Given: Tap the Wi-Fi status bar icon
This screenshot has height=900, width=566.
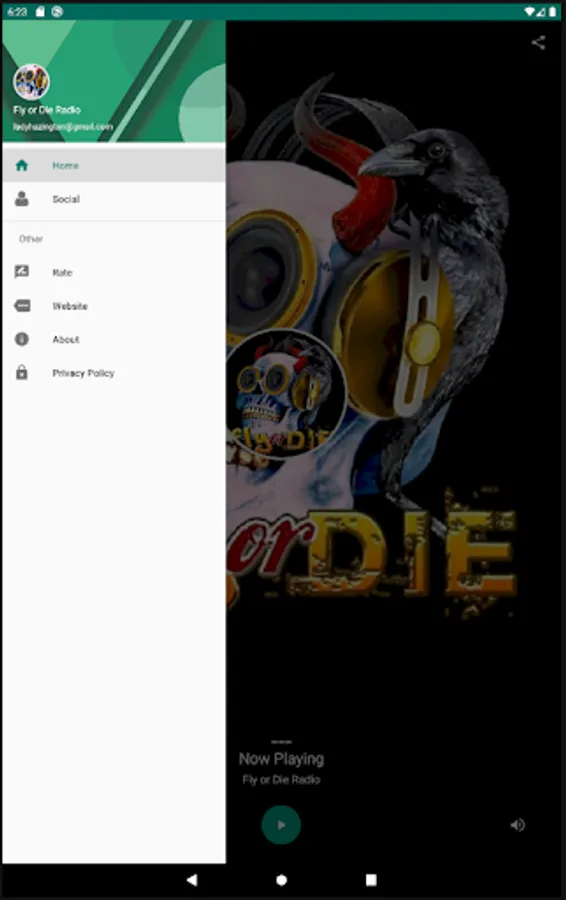Looking at the screenshot, I should (529, 11).
